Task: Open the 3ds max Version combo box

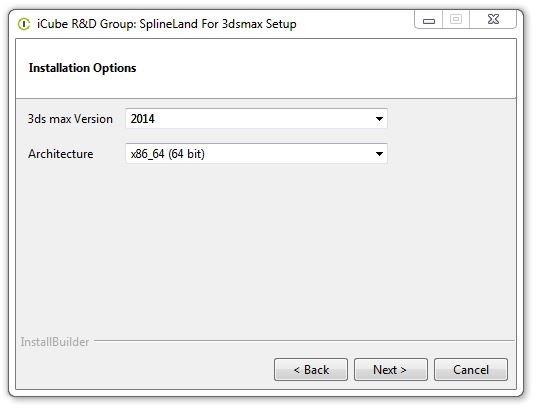Action: tap(256, 119)
